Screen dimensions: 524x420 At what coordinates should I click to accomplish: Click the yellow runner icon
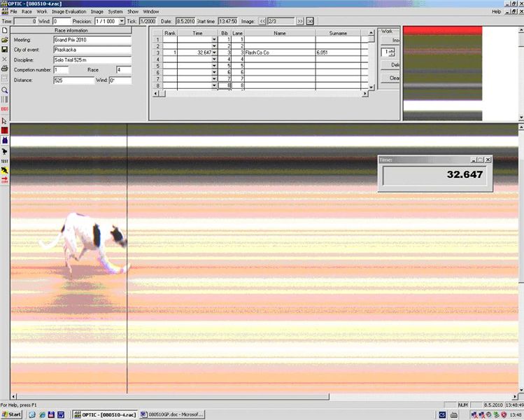[5, 171]
